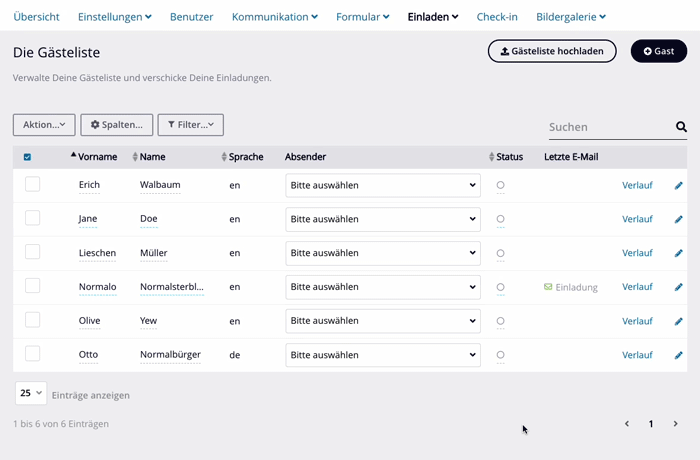Open the Aktion dropdown
This screenshot has width=700, height=460.
(44, 125)
